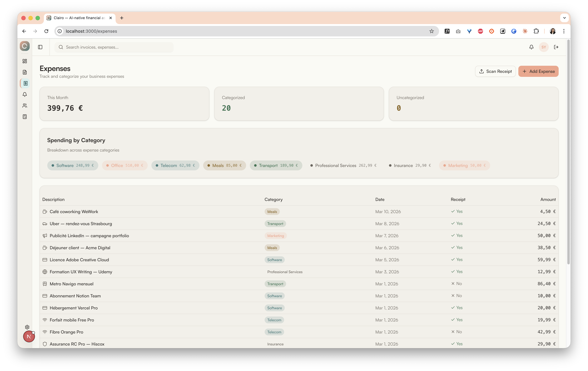Open the Clients people icon in sidebar
This screenshot has width=588, height=371.
click(25, 106)
